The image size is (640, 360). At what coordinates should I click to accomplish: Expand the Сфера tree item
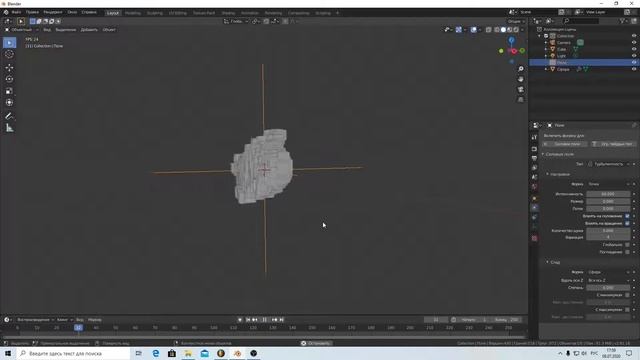(x=546, y=69)
